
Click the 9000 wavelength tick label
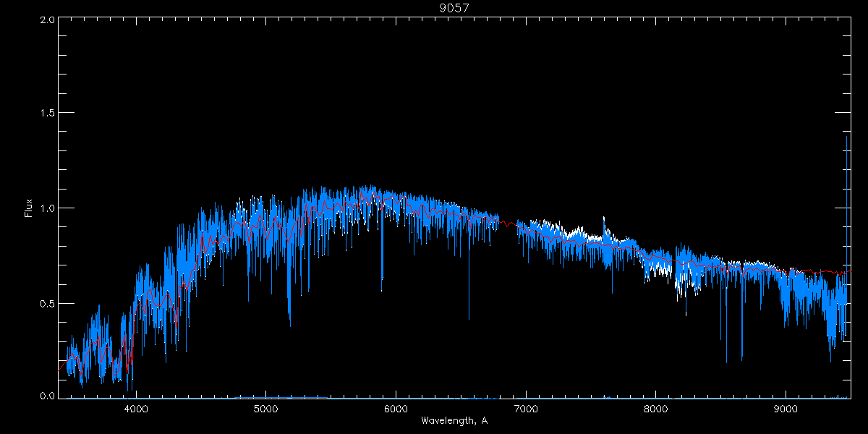click(786, 409)
